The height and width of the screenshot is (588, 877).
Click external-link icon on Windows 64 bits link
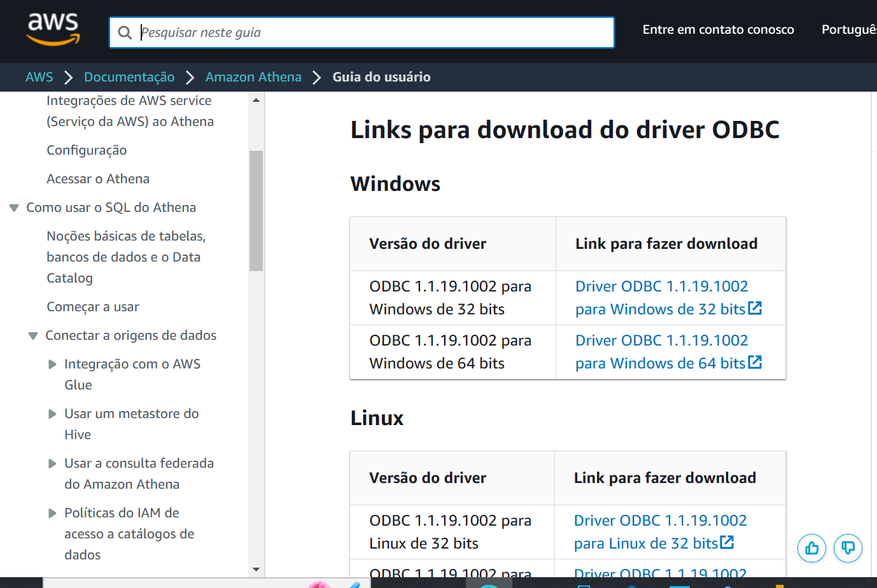(x=755, y=362)
